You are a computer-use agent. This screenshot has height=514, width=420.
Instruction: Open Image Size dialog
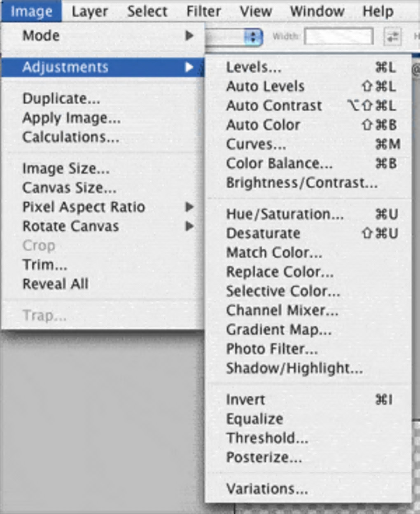pos(66,168)
